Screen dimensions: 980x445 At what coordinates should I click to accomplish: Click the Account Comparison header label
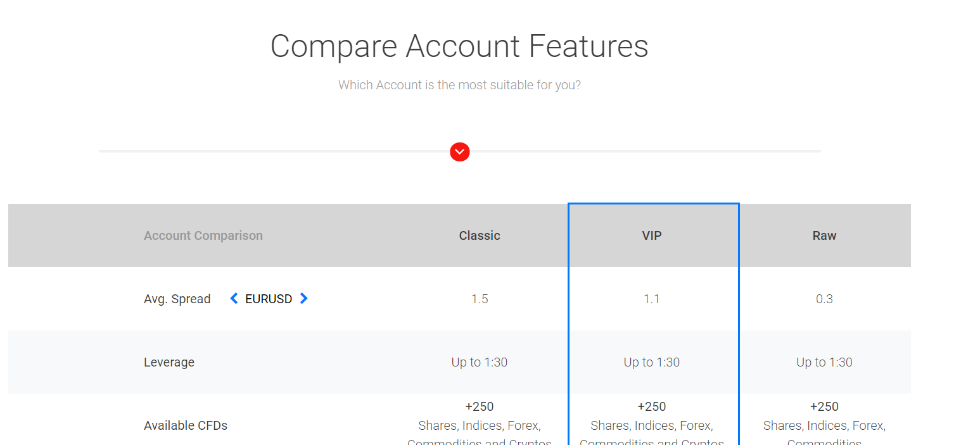click(x=203, y=235)
